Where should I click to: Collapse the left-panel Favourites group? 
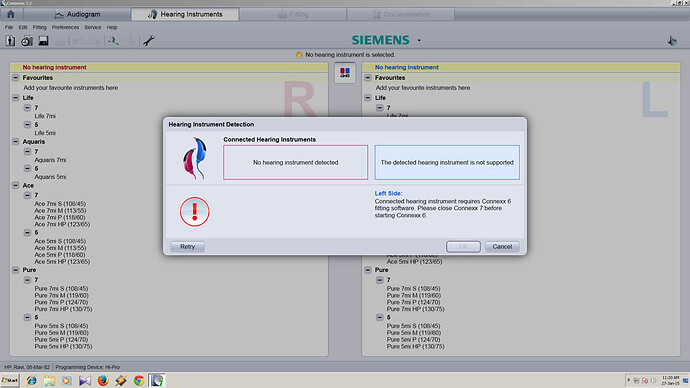point(15,77)
